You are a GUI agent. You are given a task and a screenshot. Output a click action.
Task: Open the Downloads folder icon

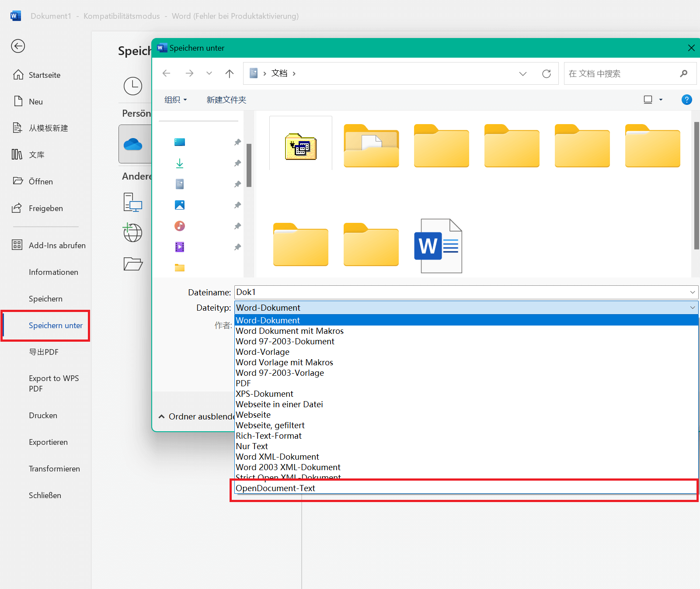point(179,163)
